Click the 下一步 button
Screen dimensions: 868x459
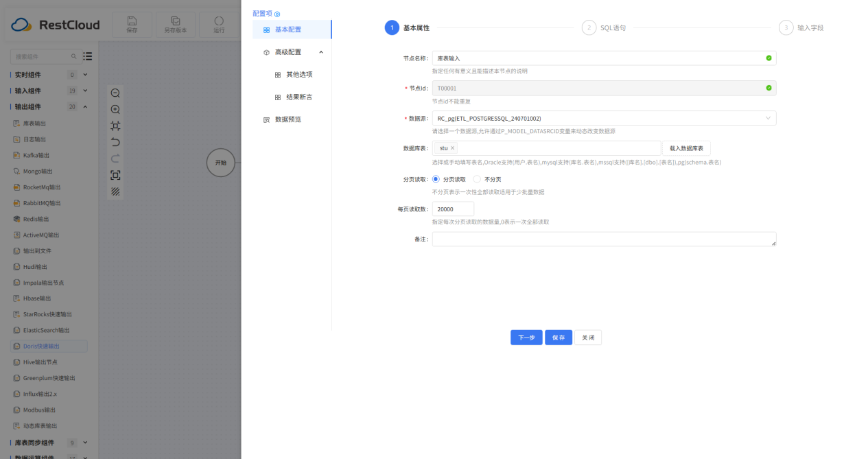(526, 338)
